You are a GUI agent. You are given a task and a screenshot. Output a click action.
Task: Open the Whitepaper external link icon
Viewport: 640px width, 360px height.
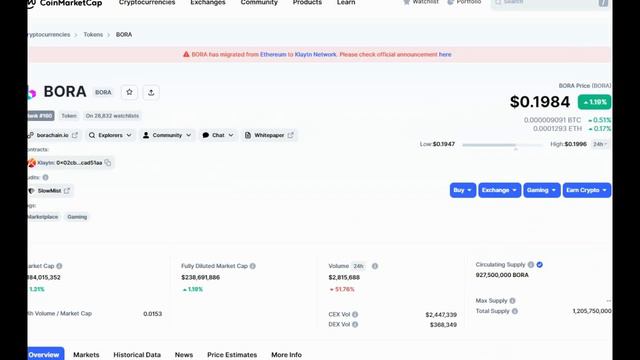(x=290, y=135)
